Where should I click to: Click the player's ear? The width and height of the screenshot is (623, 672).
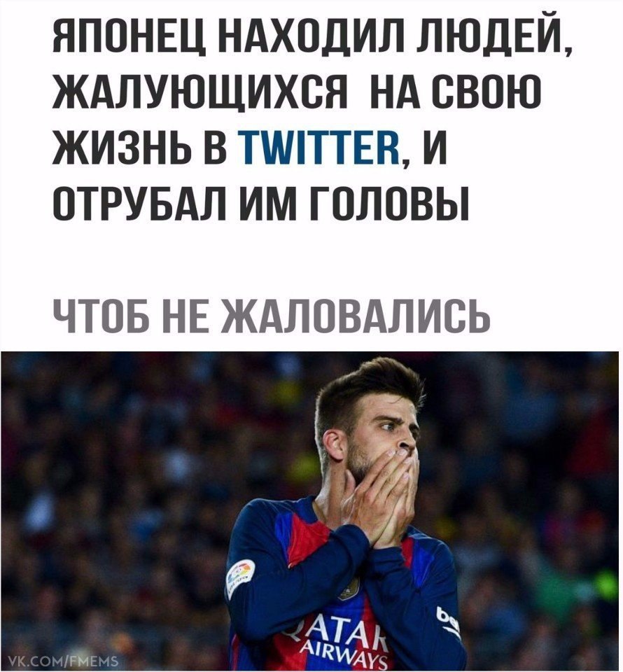pyautogui.click(x=333, y=446)
